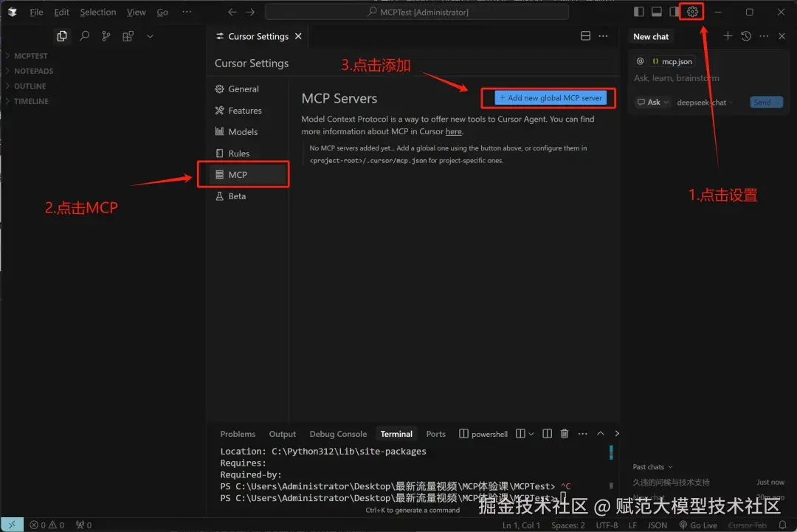The width and height of the screenshot is (797, 532).
Task: Open Source Control branch icon
Action: click(106, 36)
